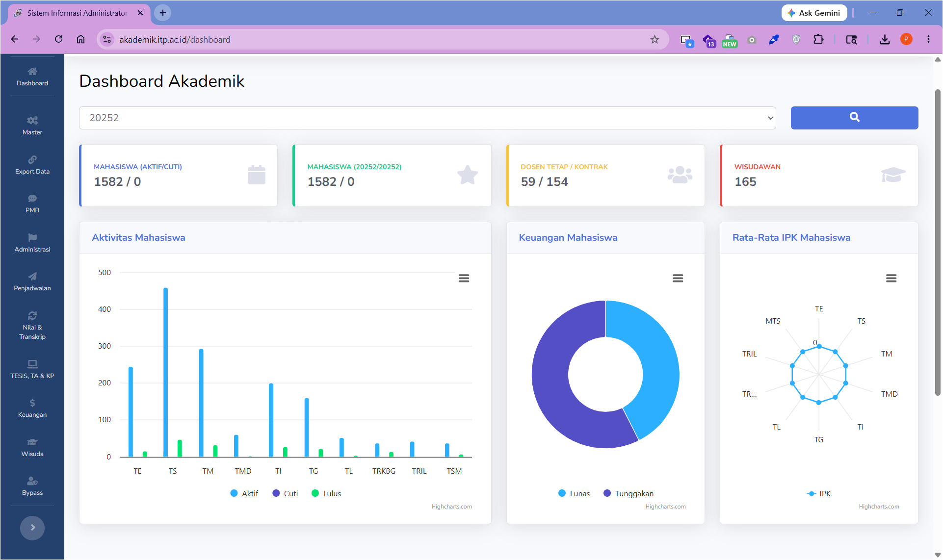943x560 pixels.
Task: Go to the browser home page icon
Action: pyautogui.click(x=80, y=39)
